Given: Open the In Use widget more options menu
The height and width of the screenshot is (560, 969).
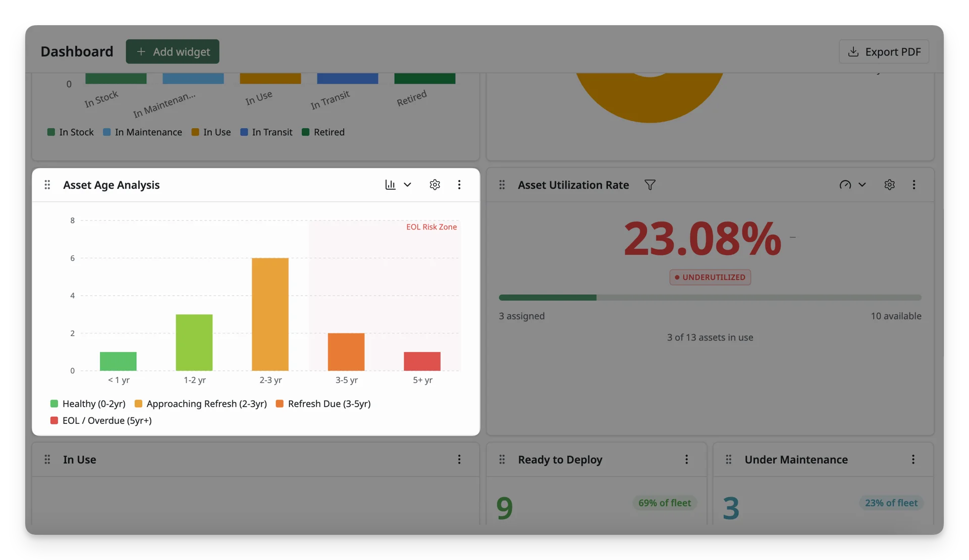Looking at the screenshot, I should (459, 459).
